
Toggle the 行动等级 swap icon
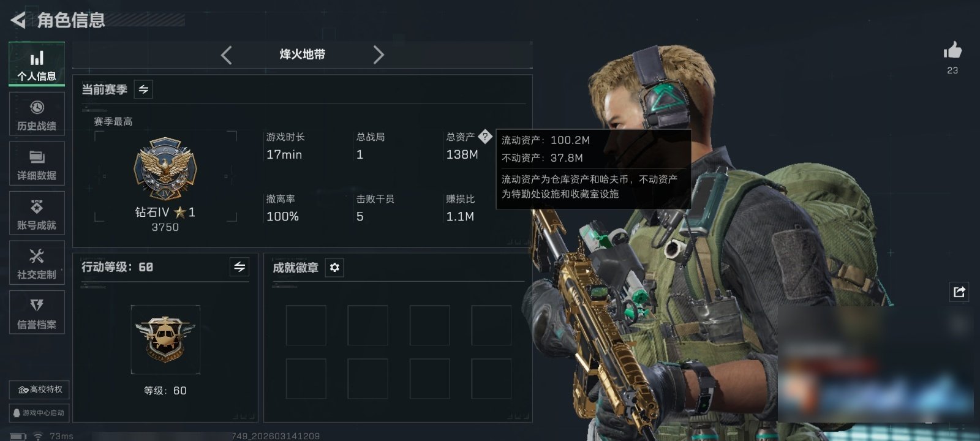[x=239, y=267]
